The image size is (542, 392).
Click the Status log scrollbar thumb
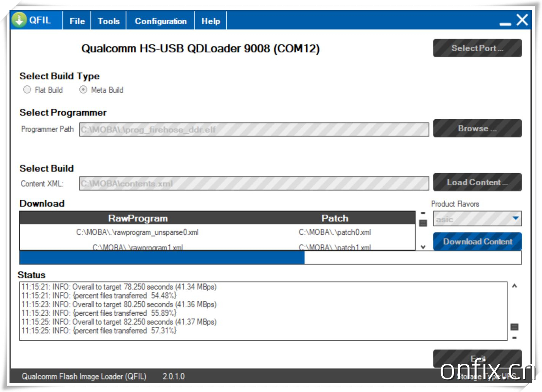point(514,327)
